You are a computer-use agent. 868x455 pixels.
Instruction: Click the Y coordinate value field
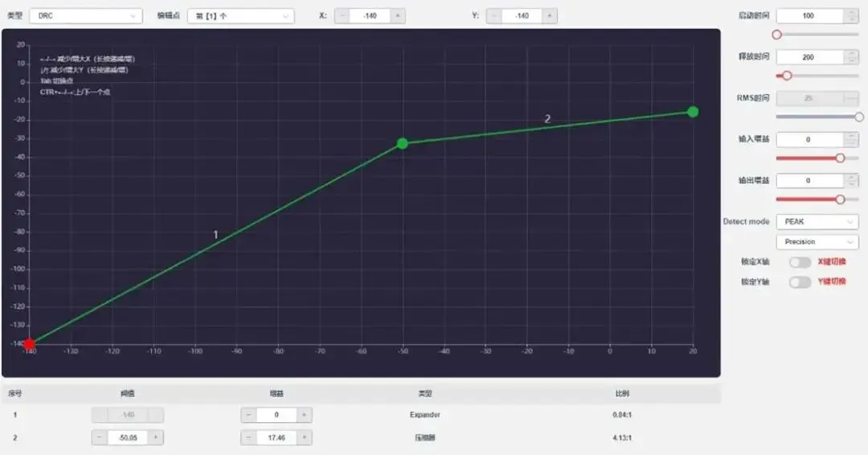click(x=522, y=16)
